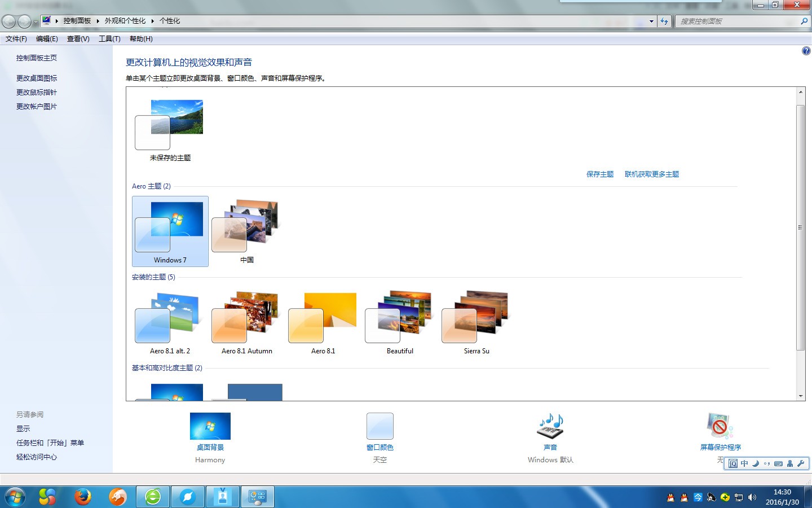Select the 中国 Aero theme
This screenshot has height=508, width=812.
(x=247, y=231)
